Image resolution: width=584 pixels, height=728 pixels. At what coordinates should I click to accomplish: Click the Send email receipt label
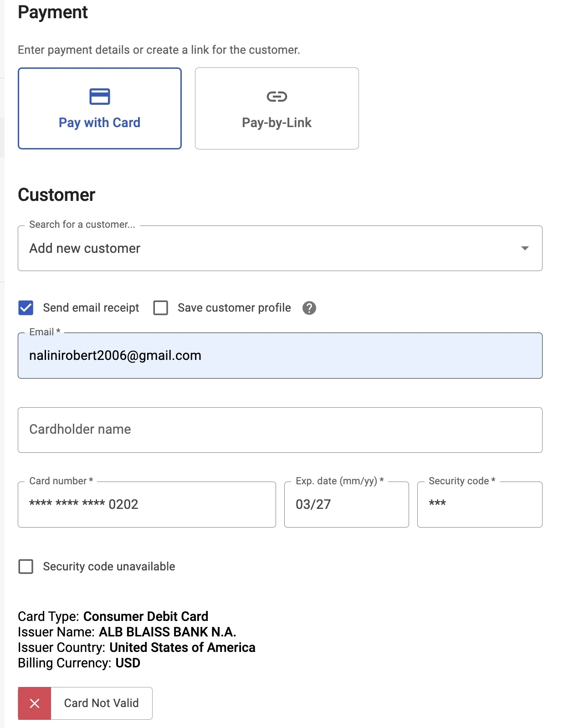(91, 308)
